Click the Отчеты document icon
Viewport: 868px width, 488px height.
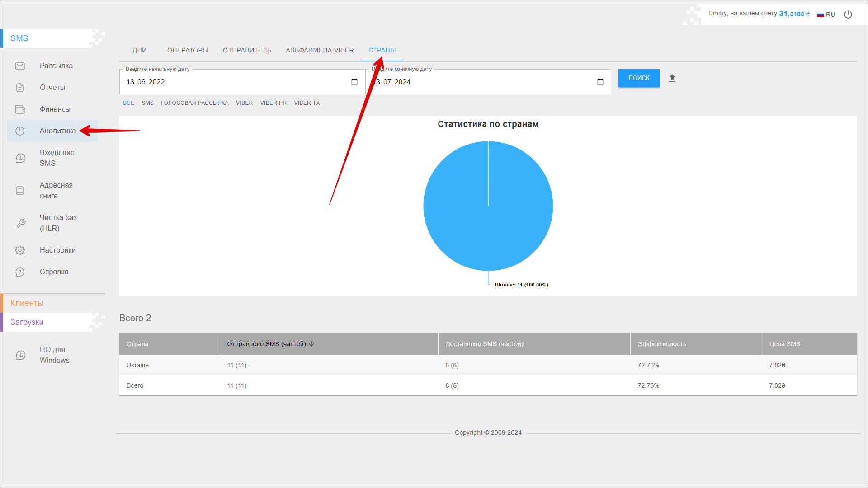[20, 88]
